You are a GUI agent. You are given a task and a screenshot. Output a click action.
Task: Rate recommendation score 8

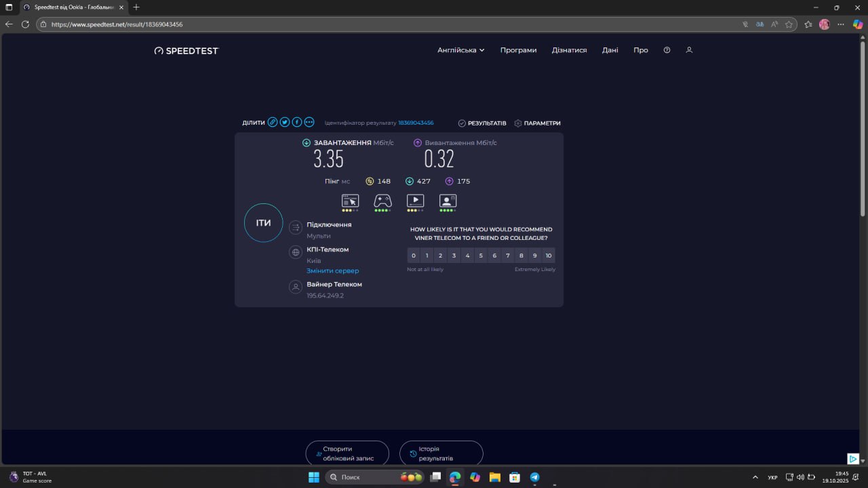[x=521, y=256]
